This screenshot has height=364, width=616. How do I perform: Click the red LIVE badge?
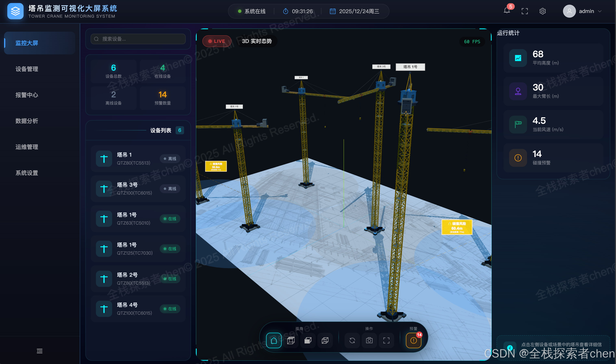pos(217,41)
